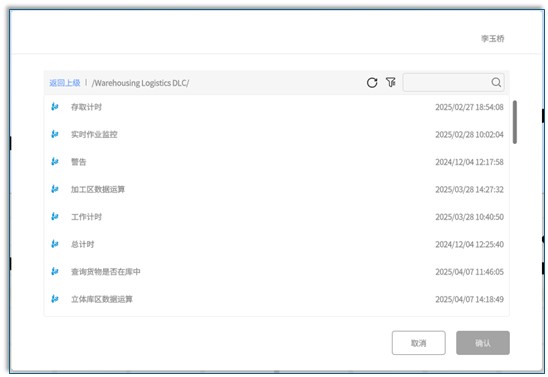Click timestamp 2025/04/07 11:46:05
The width and height of the screenshot is (548, 377).
click(x=469, y=272)
